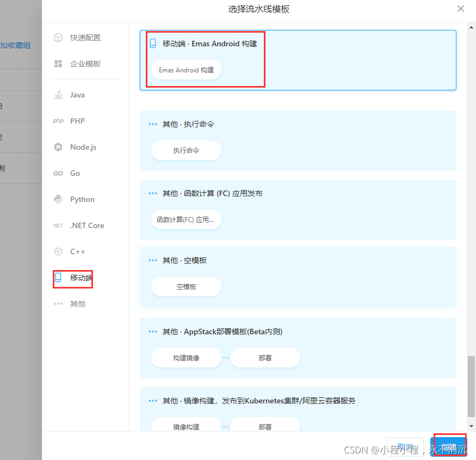Click 部署 stage in AppStack template
Screen dimensions: 476x460
coord(265,358)
